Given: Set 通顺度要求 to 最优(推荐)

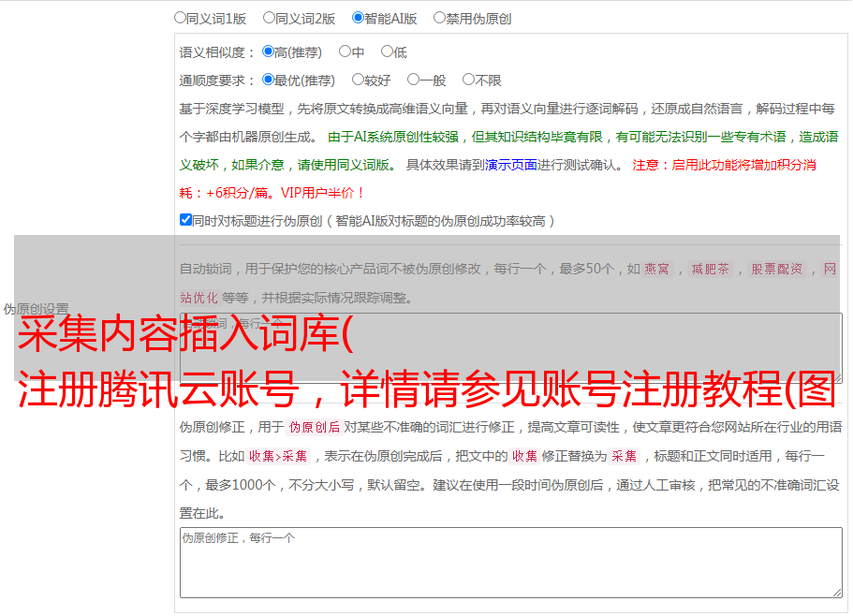Looking at the screenshot, I should [x=268, y=80].
